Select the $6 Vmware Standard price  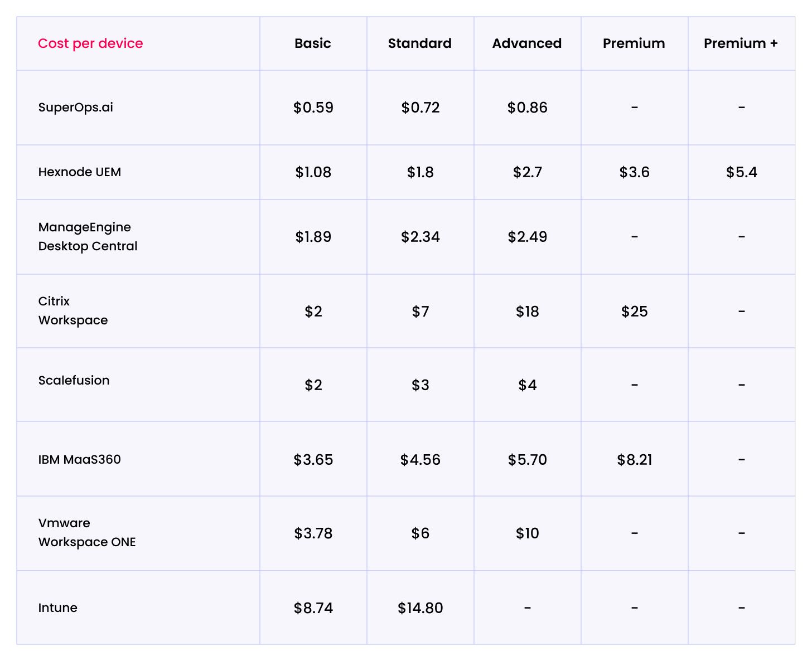[420, 533]
